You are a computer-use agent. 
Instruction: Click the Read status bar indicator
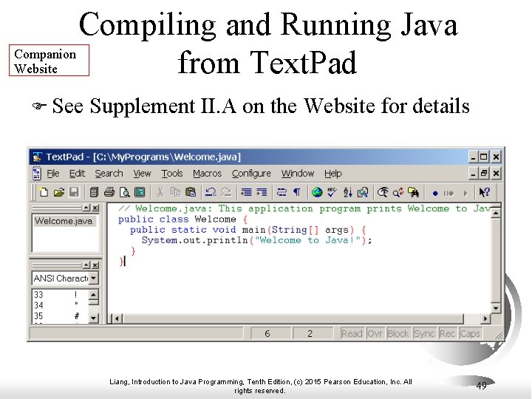352,333
